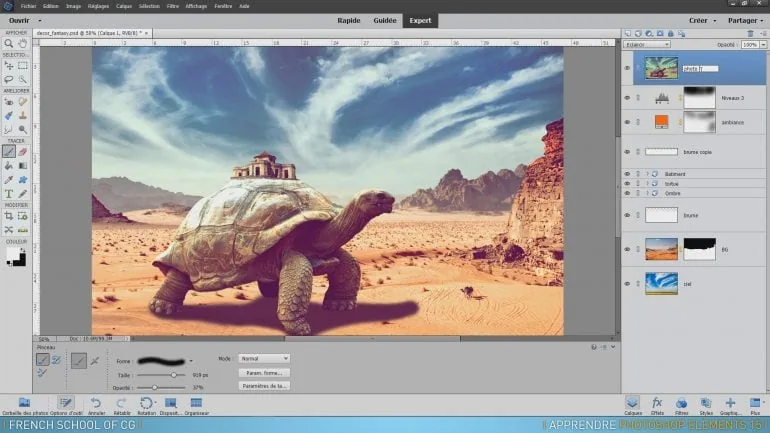Toggle visibility of top selected layer
Screen dimensions: 770x433
627,68
